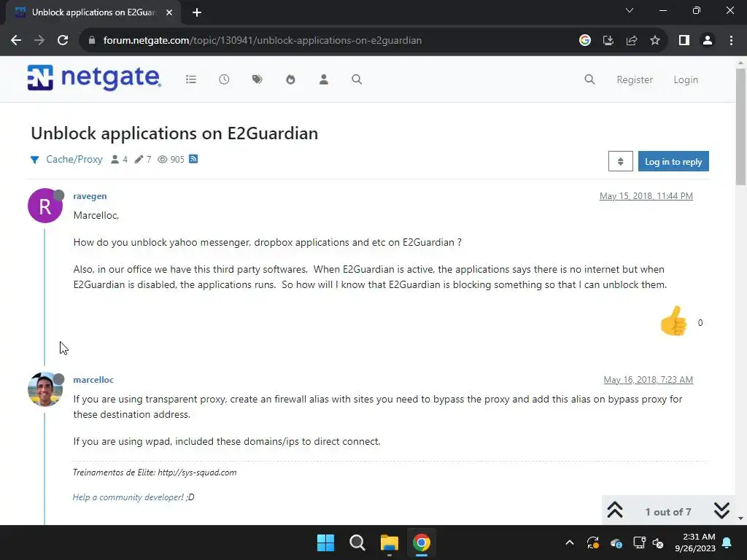Open the Categories list icon in navbar
747x560 pixels.
point(191,79)
